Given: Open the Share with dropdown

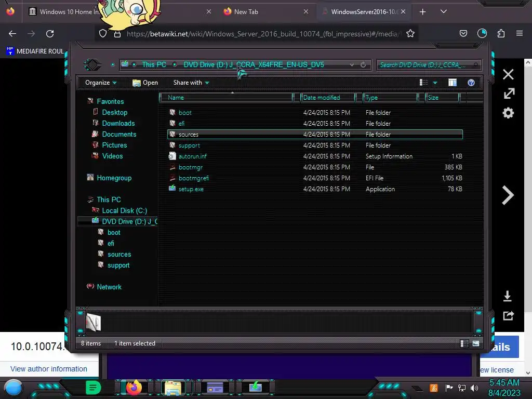Looking at the screenshot, I should tap(191, 83).
